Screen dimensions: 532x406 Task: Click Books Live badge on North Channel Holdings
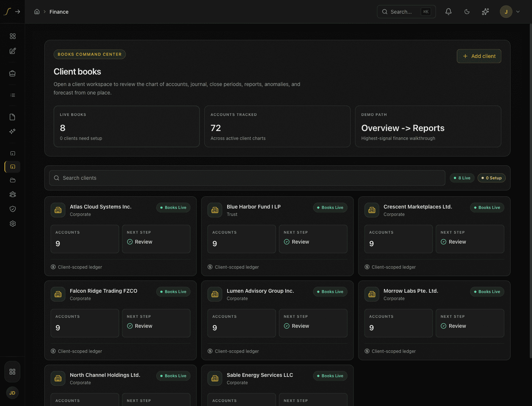(x=174, y=376)
